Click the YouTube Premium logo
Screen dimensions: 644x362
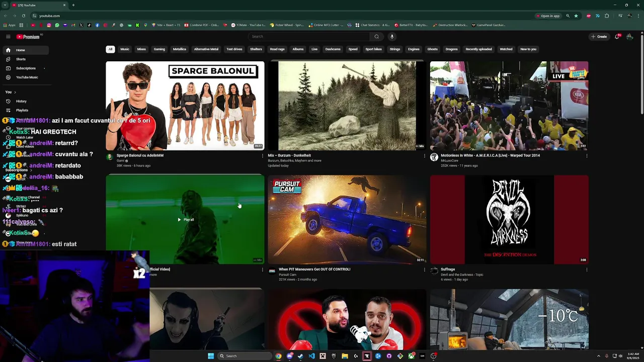(29, 37)
